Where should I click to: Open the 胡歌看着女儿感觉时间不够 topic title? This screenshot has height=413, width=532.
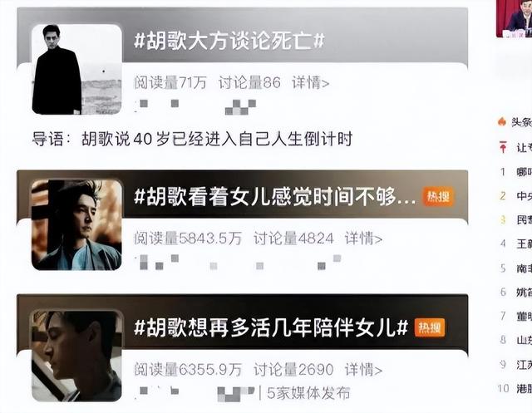pos(275,197)
